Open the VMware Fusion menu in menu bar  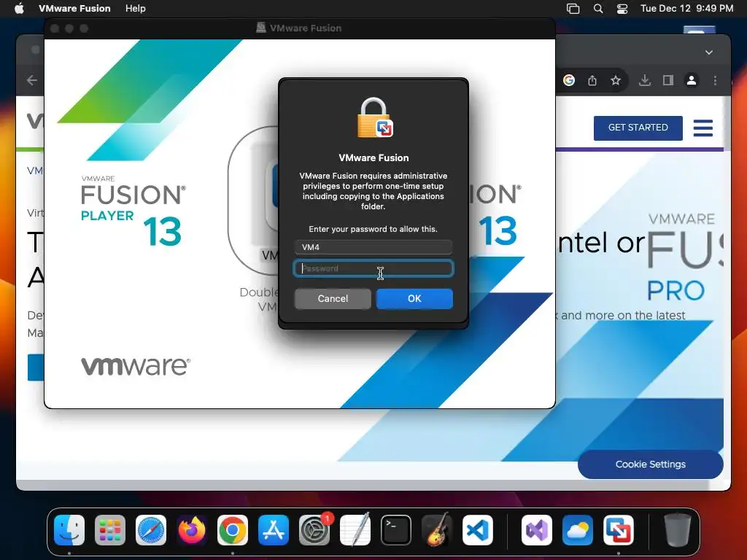(74, 9)
